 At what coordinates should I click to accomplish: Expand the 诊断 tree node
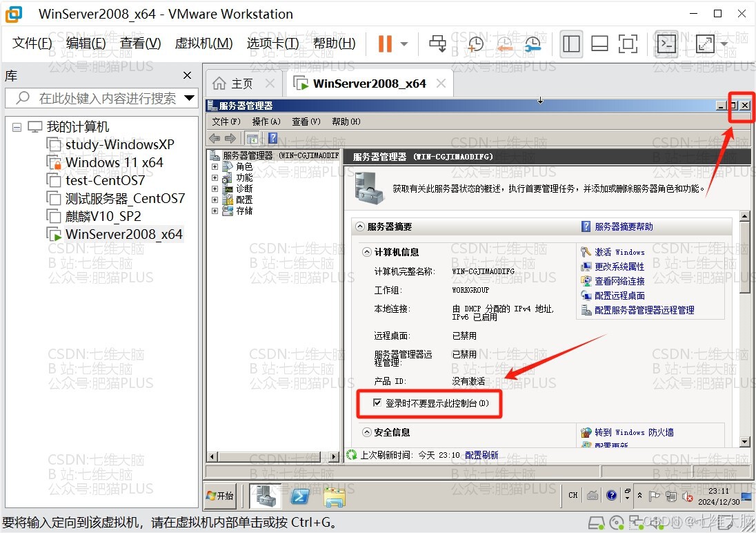coord(215,188)
